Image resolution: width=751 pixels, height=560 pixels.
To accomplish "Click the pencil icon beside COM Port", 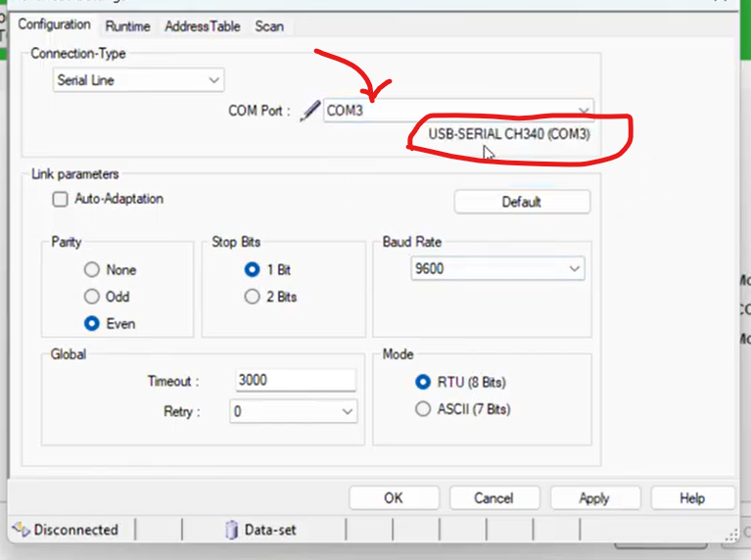I will 309,111.
